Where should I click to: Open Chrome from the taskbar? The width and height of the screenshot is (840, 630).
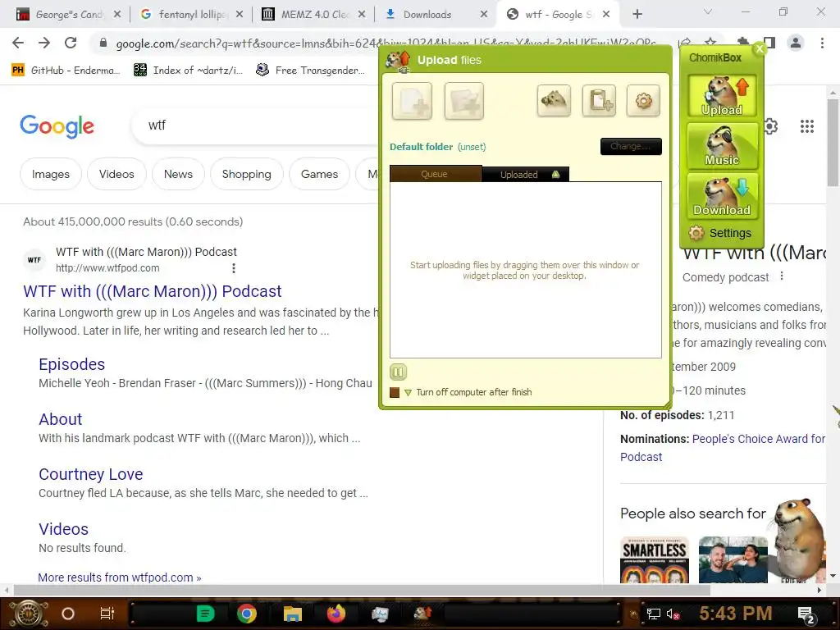click(246, 614)
